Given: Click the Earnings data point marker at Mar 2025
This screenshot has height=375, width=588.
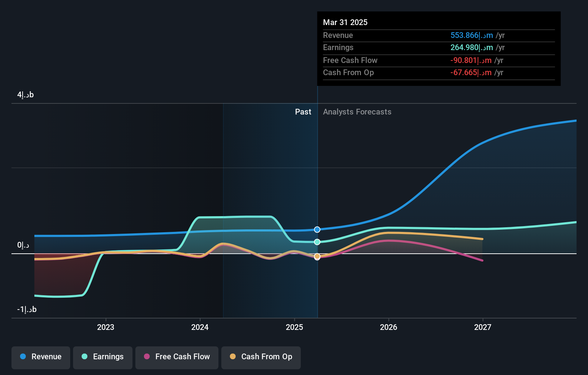Looking at the screenshot, I should (317, 242).
